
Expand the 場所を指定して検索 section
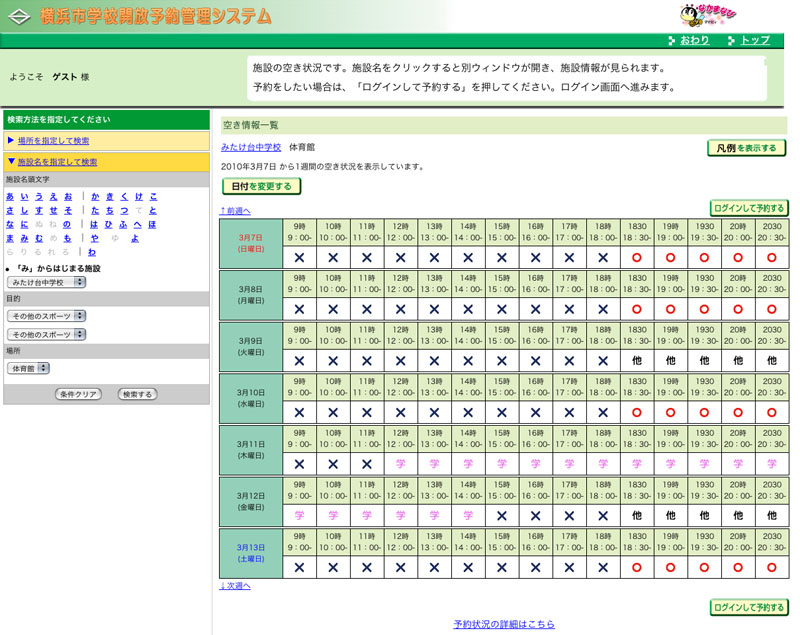(x=53, y=141)
